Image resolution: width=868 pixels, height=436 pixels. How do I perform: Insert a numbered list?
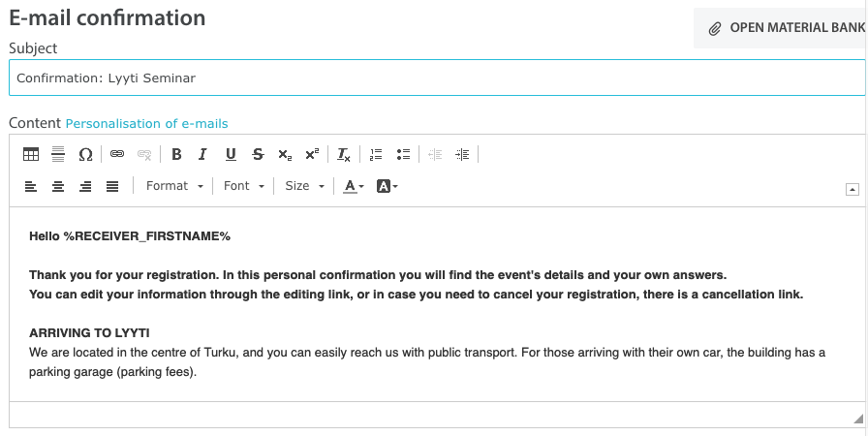coord(376,154)
